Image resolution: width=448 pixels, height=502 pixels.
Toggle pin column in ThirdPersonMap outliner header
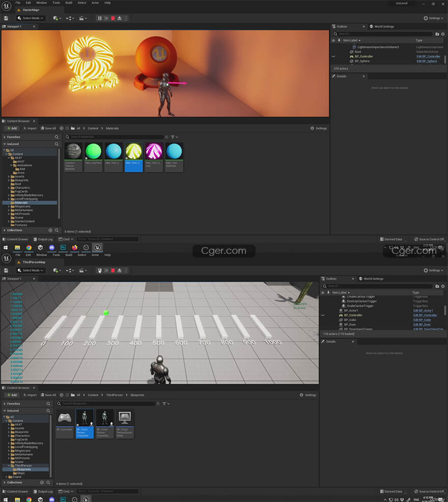328,293
